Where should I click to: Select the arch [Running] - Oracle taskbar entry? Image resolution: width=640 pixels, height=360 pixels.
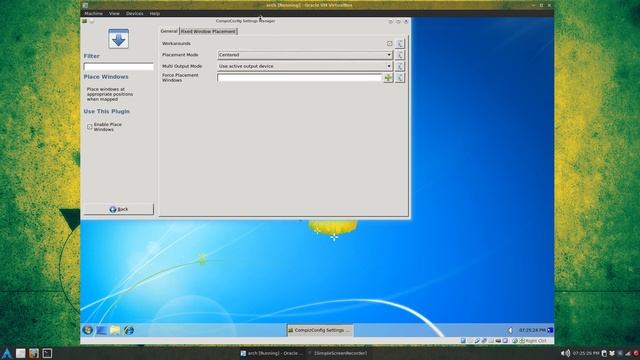(272, 353)
